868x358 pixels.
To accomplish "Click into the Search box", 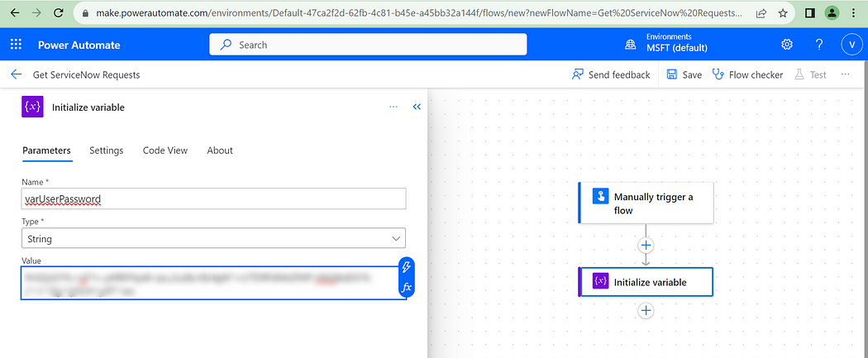I will coord(368,45).
